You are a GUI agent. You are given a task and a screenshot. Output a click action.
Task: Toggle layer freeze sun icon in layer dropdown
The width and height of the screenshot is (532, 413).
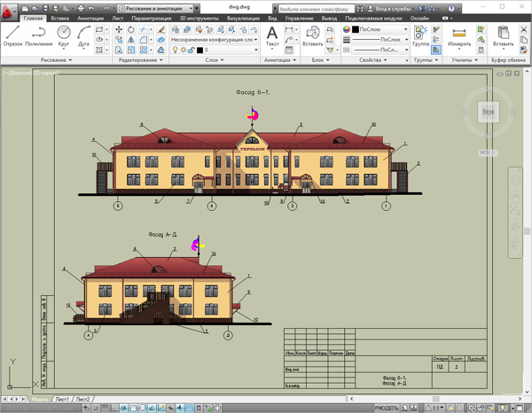(x=184, y=51)
